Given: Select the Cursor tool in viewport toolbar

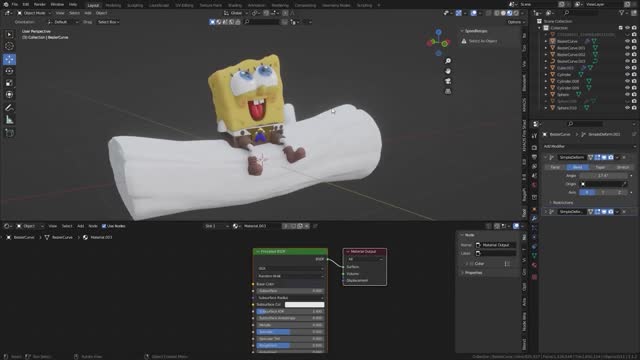Looking at the screenshot, I should pos(9,46).
